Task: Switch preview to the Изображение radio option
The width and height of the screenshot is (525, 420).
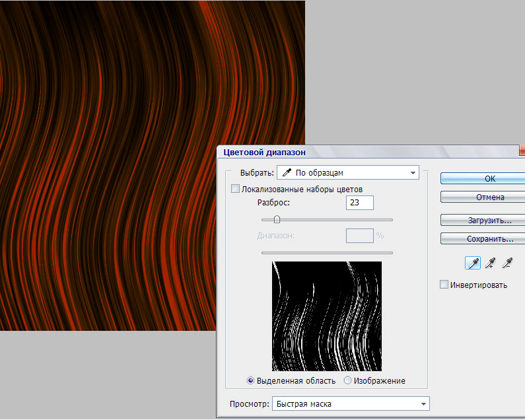Action: point(348,380)
